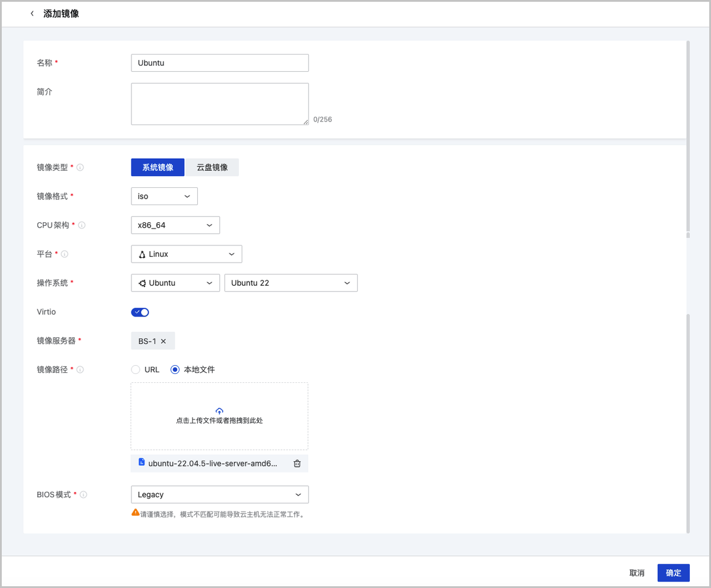Expand the x86_64 CPU architecture dropdown
Image resolution: width=711 pixels, height=588 pixels.
[175, 225]
